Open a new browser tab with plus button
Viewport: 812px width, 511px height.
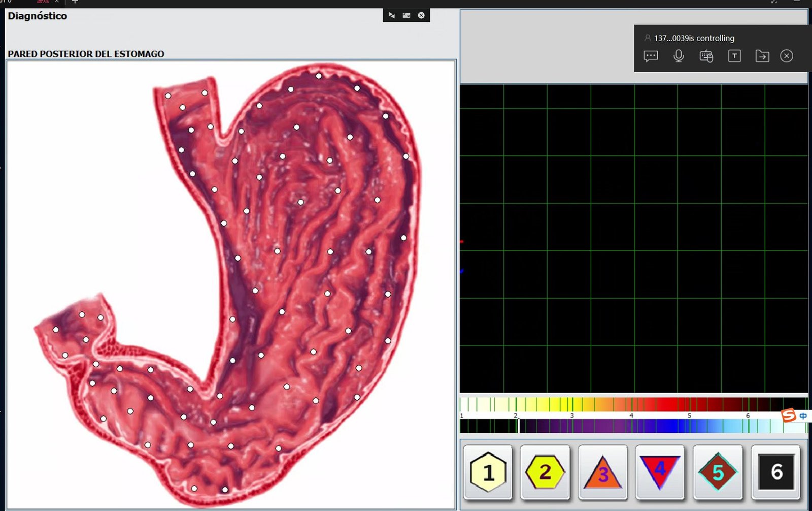point(75,2)
